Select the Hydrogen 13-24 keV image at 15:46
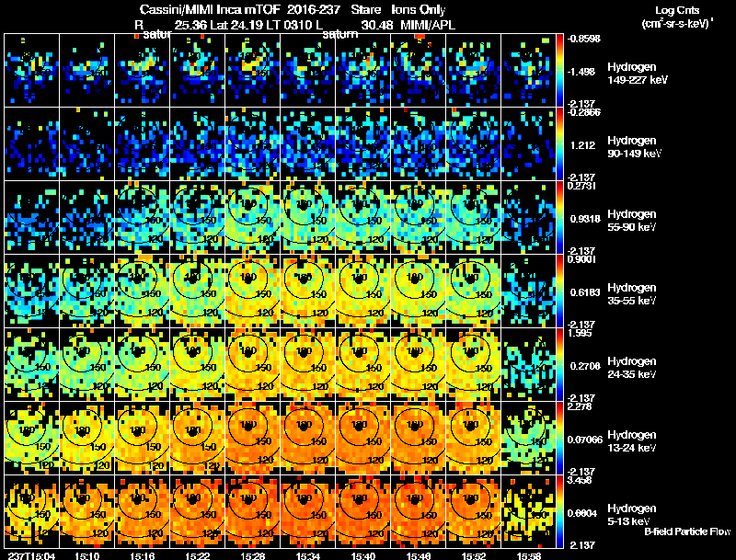 [419, 438]
